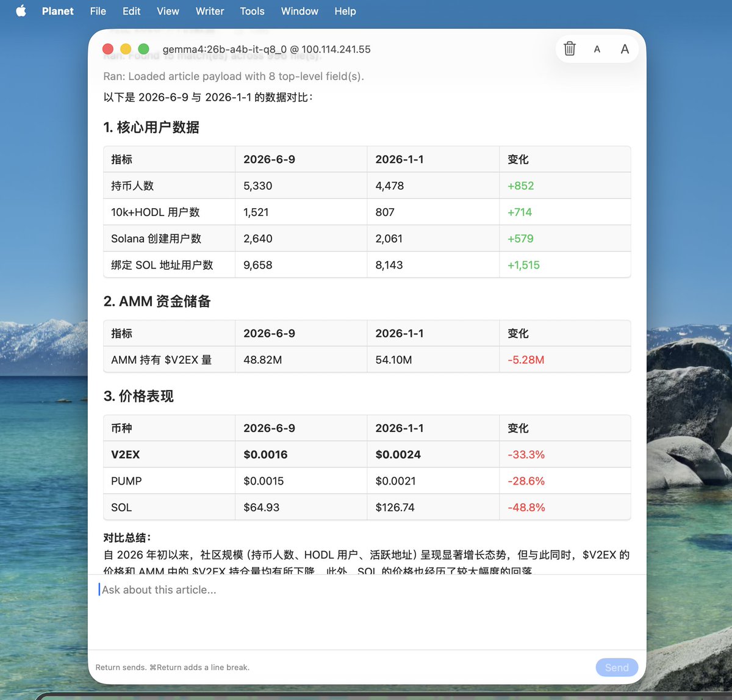Click the 'Return sends' hint text

173,667
